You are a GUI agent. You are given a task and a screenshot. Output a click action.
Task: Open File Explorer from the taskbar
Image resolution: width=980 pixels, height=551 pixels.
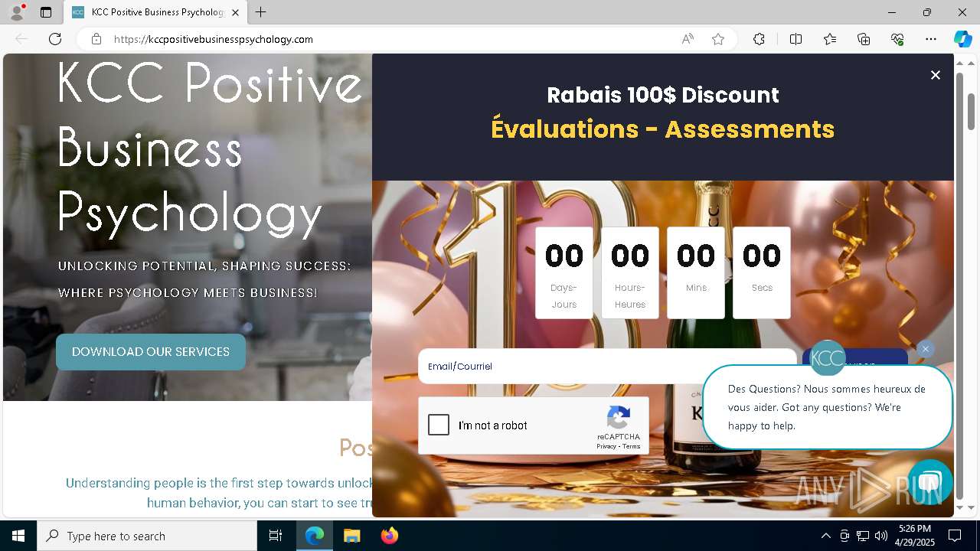pos(351,536)
